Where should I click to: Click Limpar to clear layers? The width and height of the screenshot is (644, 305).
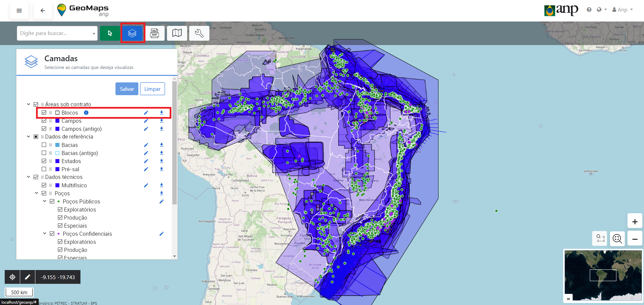click(x=152, y=89)
